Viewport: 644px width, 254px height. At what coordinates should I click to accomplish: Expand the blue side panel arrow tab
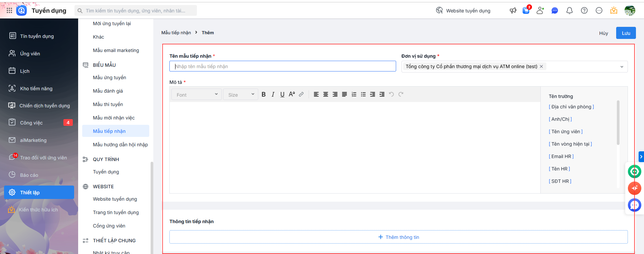(641, 157)
